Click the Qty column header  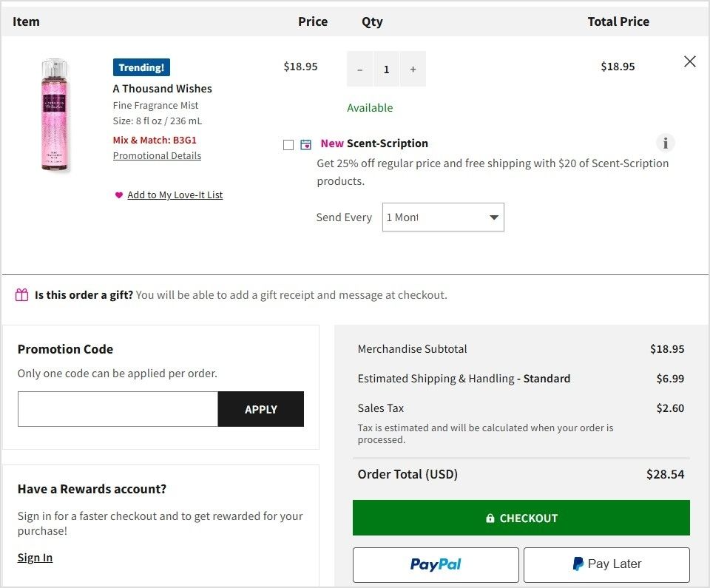(x=372, y=21)
